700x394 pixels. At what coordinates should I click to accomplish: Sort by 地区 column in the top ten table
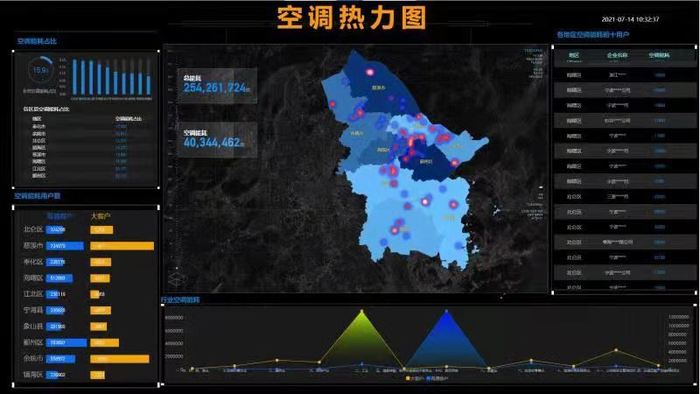(x=574, y=55)
